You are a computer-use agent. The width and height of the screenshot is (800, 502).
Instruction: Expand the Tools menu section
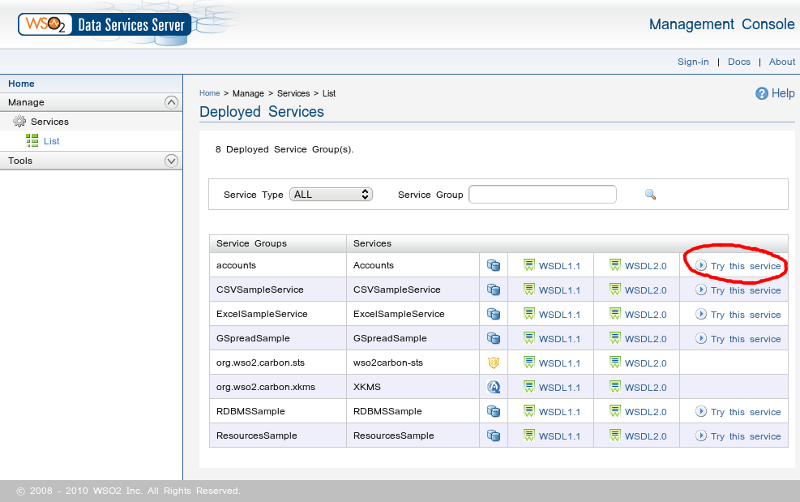(x=171, y=161)
